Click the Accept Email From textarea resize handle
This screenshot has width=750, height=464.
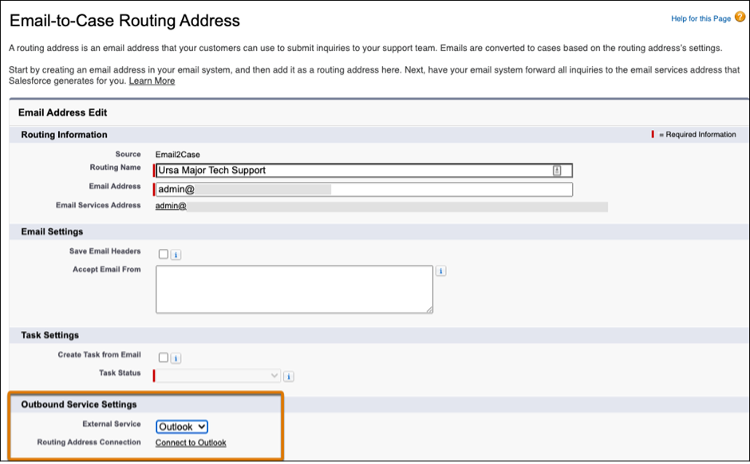tap(430, 310)
